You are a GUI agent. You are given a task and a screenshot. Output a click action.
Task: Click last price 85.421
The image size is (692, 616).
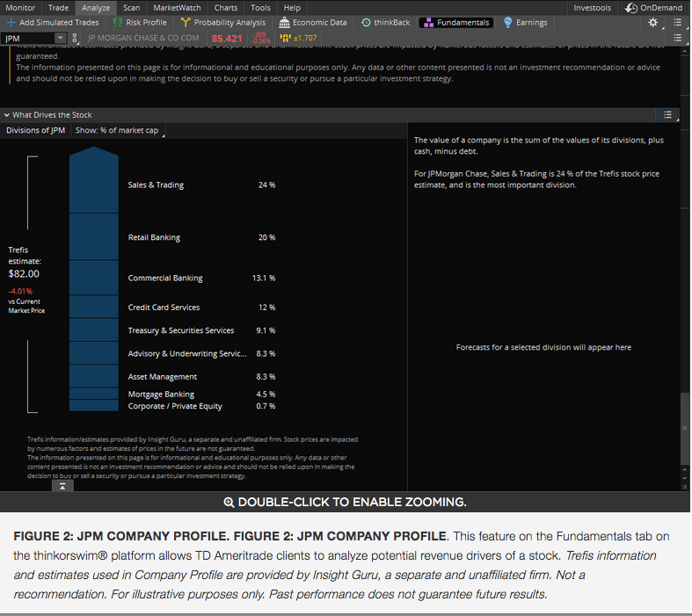pos(227,39)
